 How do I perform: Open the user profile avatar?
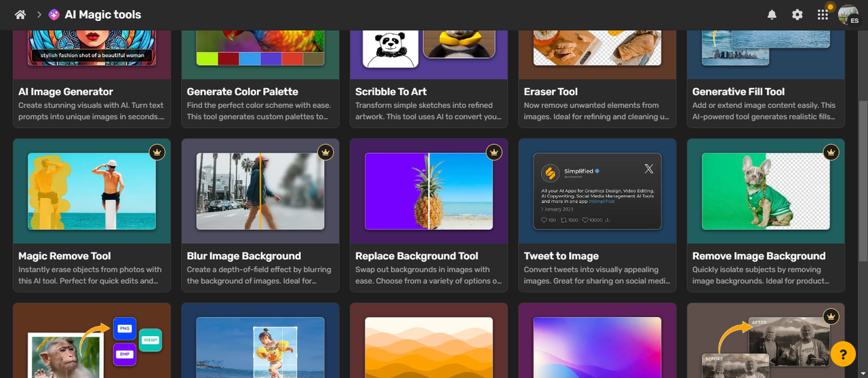point(848,14)
